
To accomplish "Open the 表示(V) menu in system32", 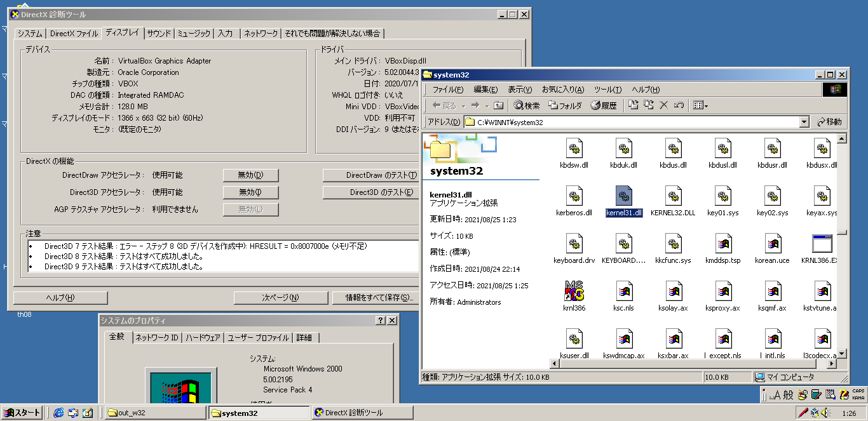I will coord(520,90).
